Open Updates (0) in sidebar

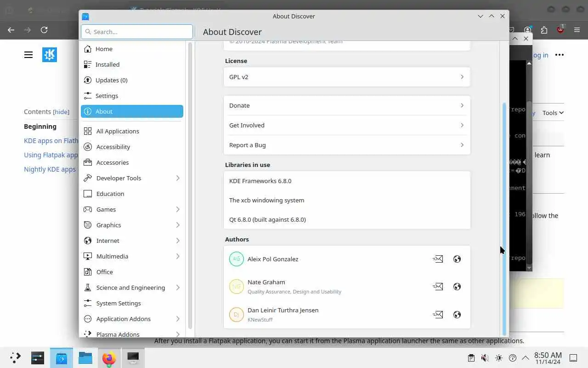(132, 80)
